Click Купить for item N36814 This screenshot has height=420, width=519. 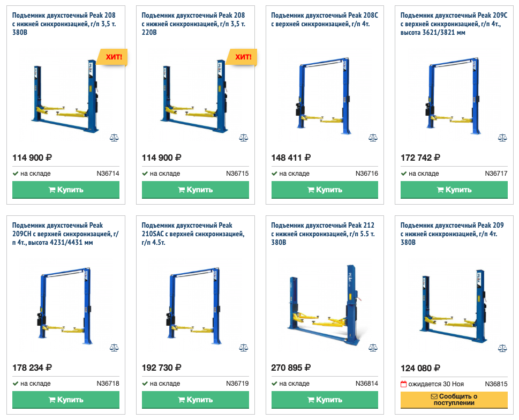click(325, 400)
